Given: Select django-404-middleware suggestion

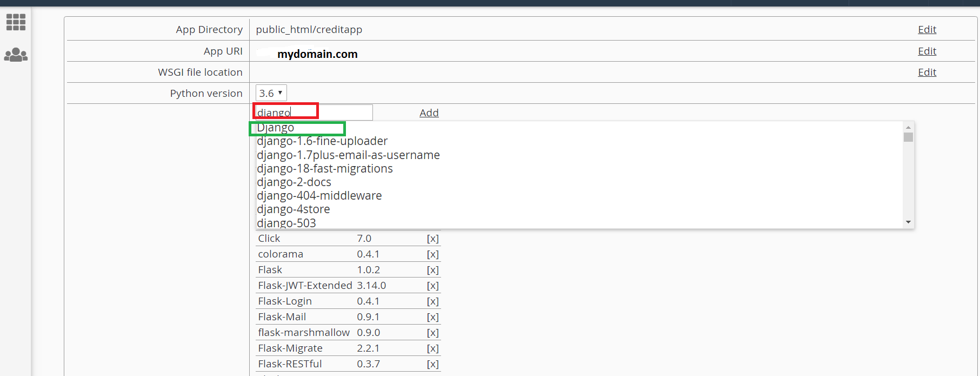Looking at the screenshot, I should 319,196.
